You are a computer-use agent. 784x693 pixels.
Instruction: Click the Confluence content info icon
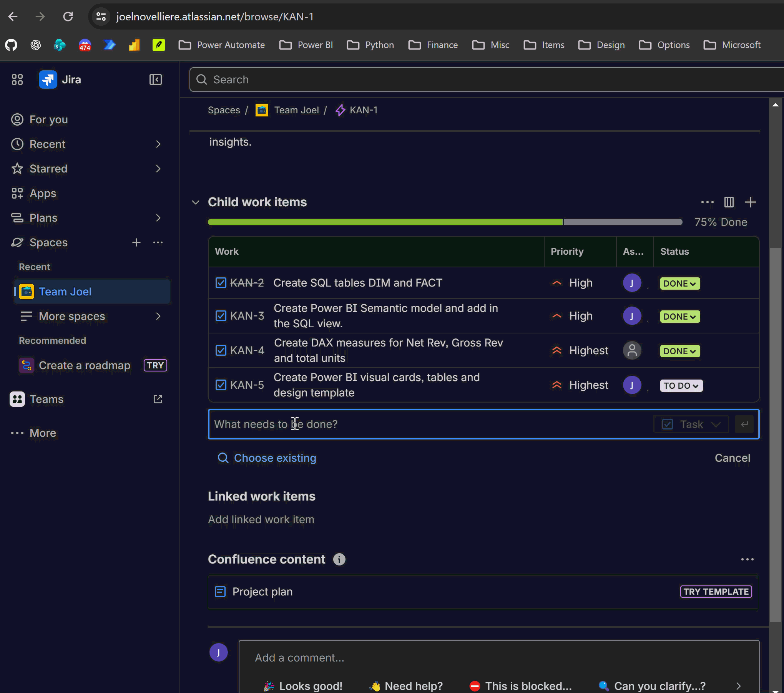coord(339,559)
